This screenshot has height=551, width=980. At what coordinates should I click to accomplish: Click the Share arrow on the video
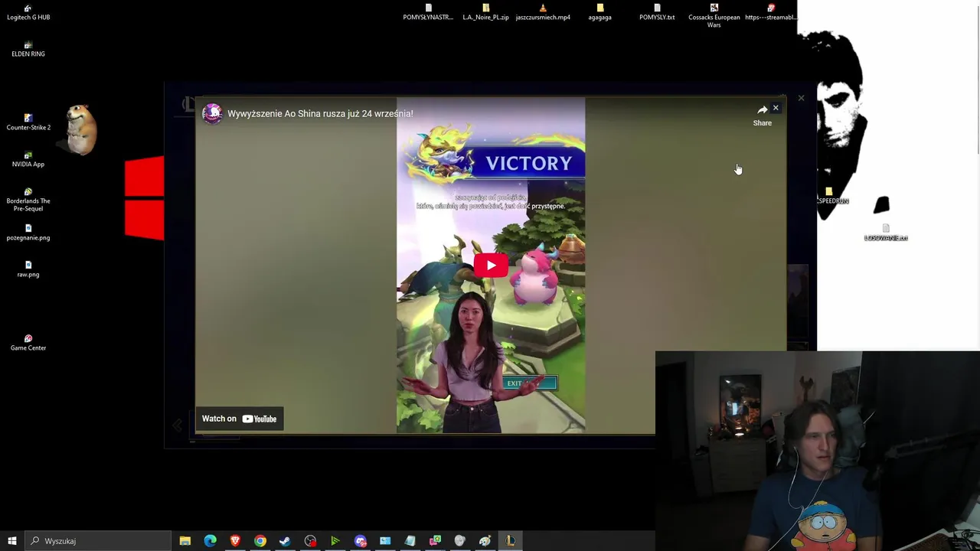(762, 110)
